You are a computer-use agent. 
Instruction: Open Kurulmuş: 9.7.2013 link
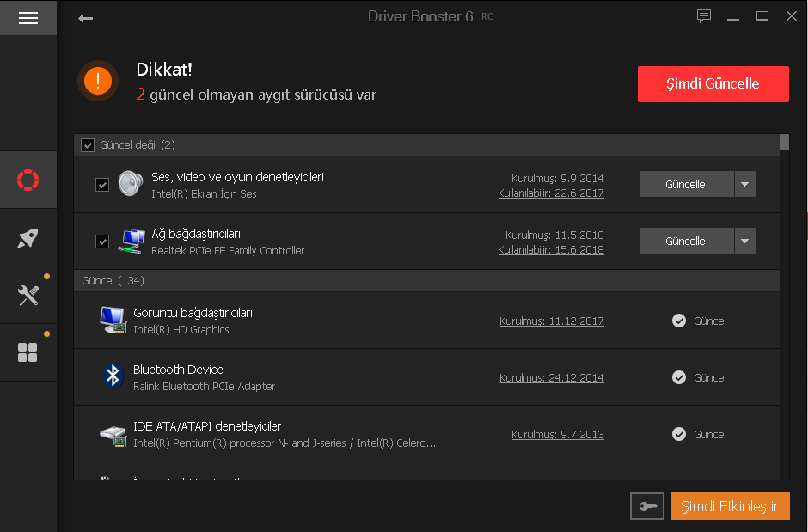click(558, 434)
